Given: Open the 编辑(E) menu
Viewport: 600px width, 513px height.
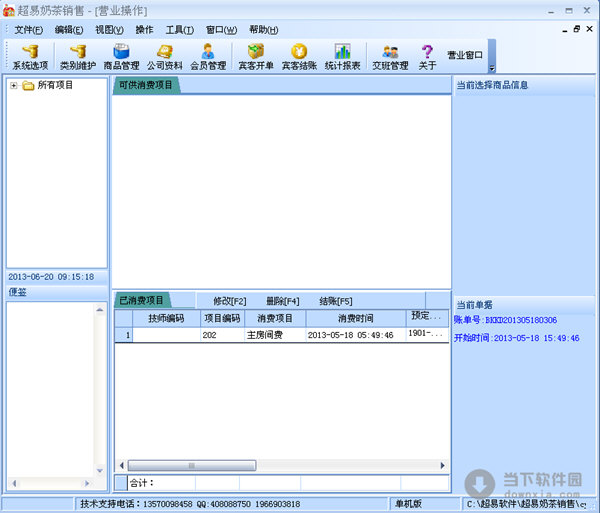Looking at the screenshot, I should (x=69, y=30).
